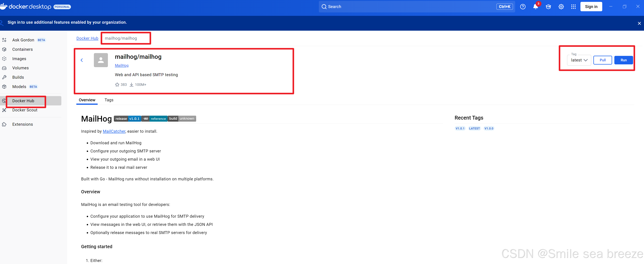Viewport: 644px width, 264px height.
Task: Click the back arrow beside mailhog/mailhog
Action: [x=82, y=60]
